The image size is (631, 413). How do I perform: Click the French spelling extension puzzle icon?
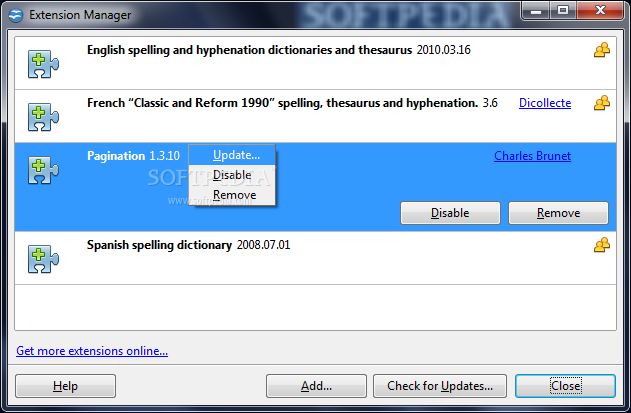[43, 117]
